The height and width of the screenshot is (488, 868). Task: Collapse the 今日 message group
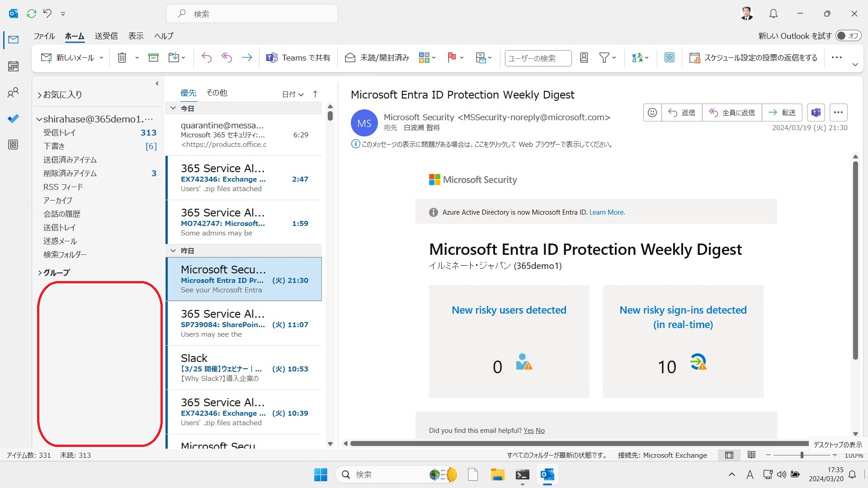point(173,108)
